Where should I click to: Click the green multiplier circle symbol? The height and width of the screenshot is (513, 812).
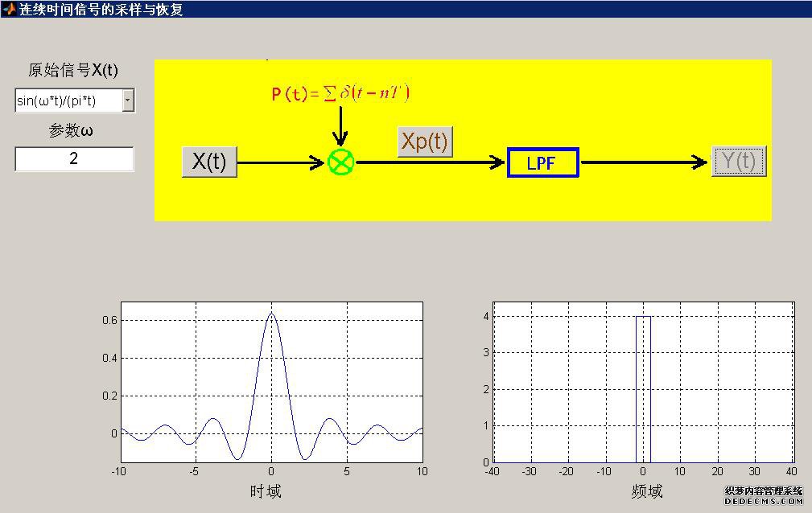tap(340, 162)
